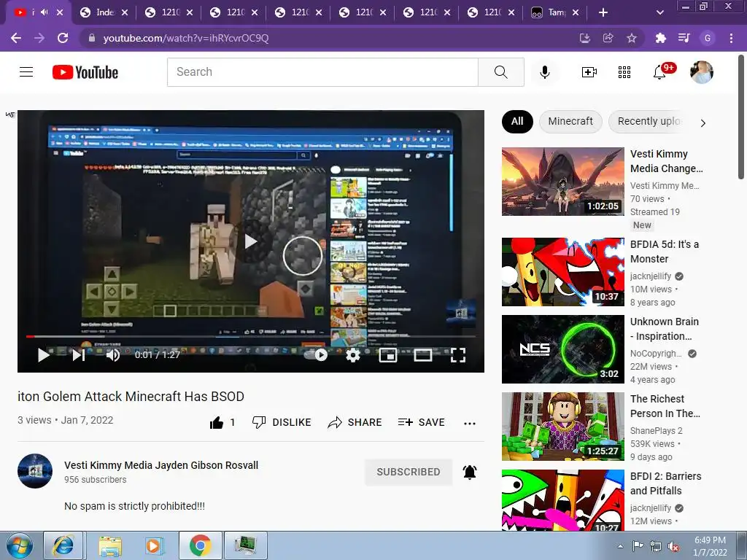Open media control icon in toolbar

684,38
